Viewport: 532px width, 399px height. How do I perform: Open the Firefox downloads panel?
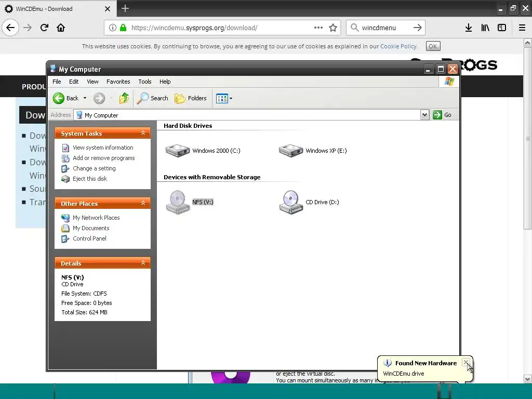469,28
